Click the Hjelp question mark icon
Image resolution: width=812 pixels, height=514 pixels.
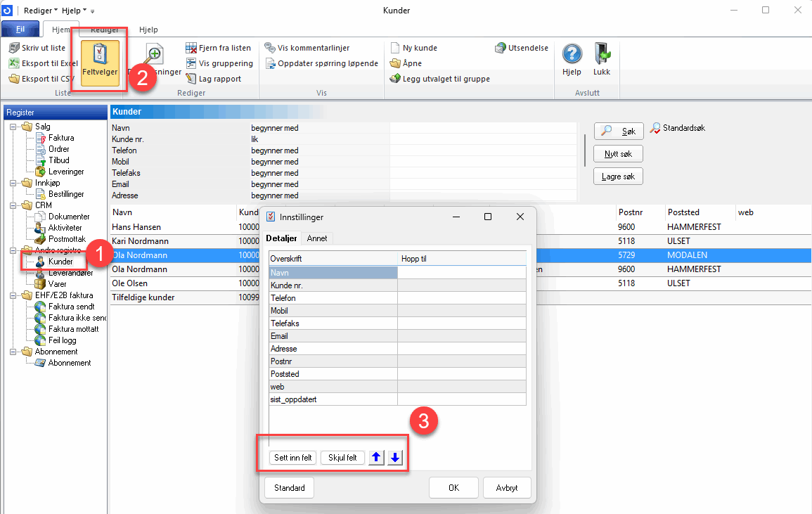[572, 55]
